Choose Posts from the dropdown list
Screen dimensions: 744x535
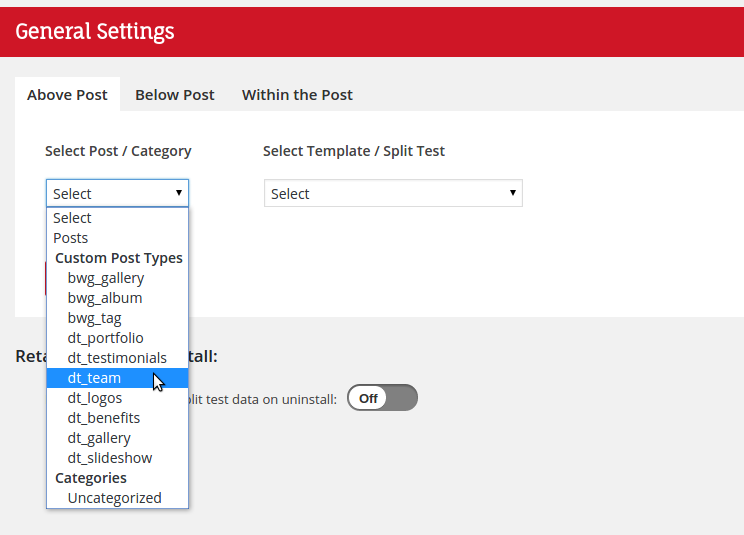coord(117,238)
